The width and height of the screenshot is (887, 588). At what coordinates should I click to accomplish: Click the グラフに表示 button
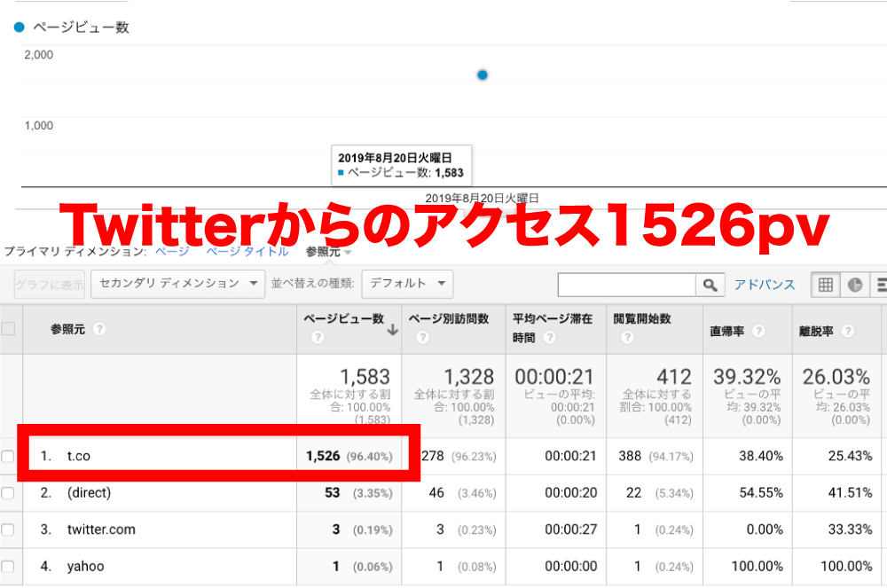tap(49, 285)
